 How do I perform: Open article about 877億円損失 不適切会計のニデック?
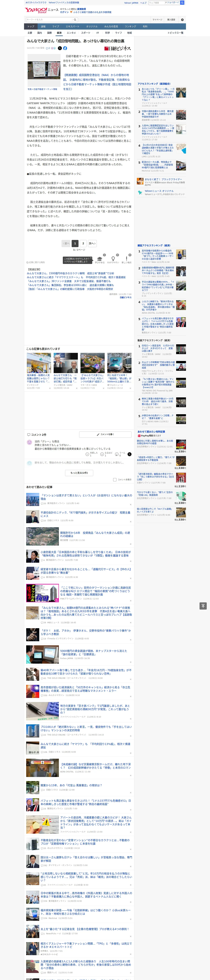click(x=85, y=514)
